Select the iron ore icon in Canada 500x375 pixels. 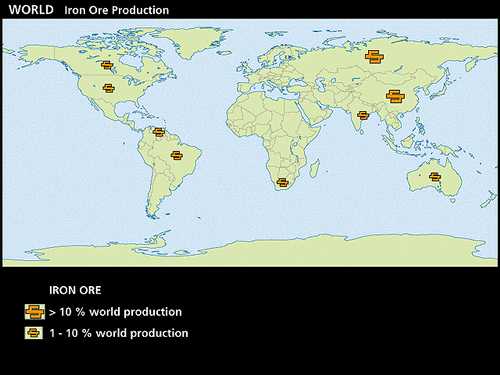click(107, 65)
